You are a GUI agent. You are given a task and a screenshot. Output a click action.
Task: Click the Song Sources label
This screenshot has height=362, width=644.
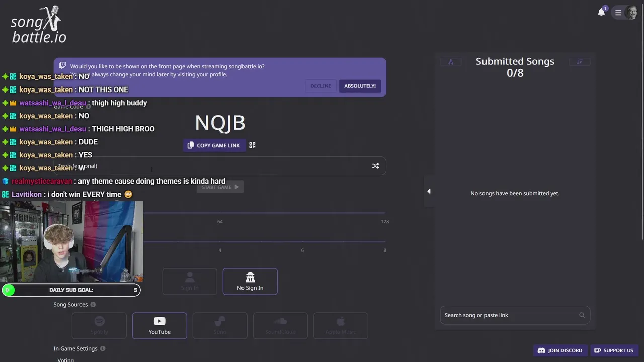(x=70, y=305)
